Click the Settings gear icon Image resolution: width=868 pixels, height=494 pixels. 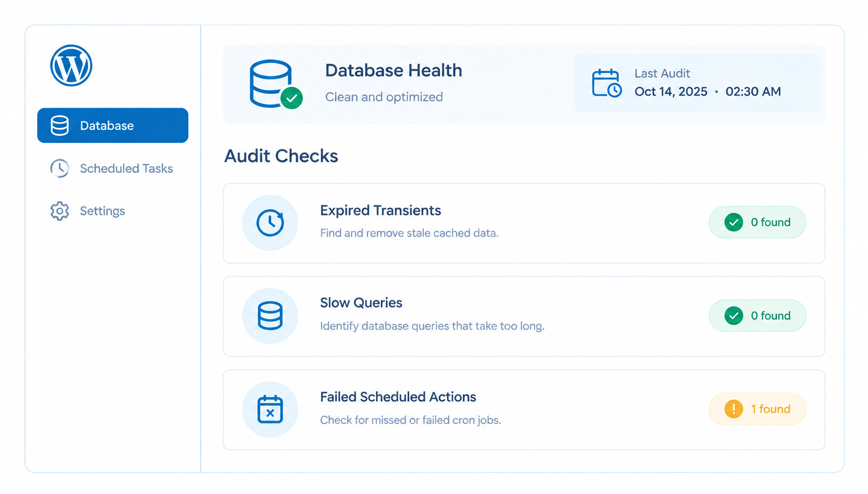pyautogui.click(x=59, y=211)
